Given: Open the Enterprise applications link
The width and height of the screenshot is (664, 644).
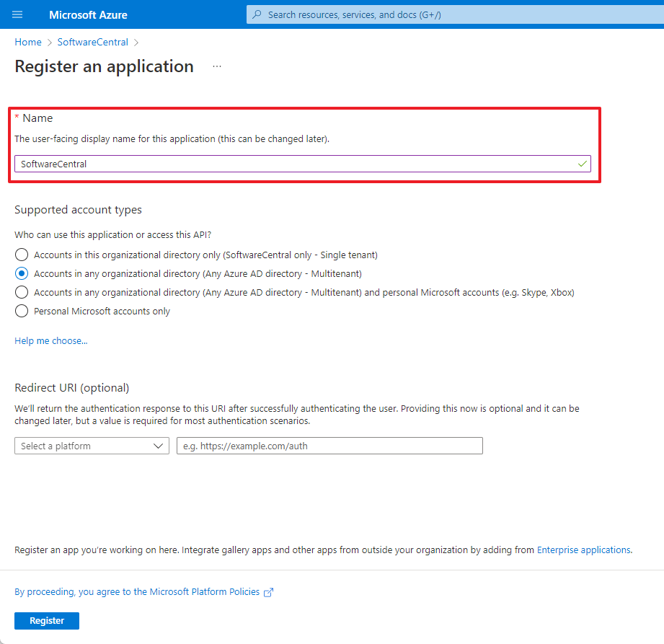Looking at the screenshot, I should click(584, 550).
